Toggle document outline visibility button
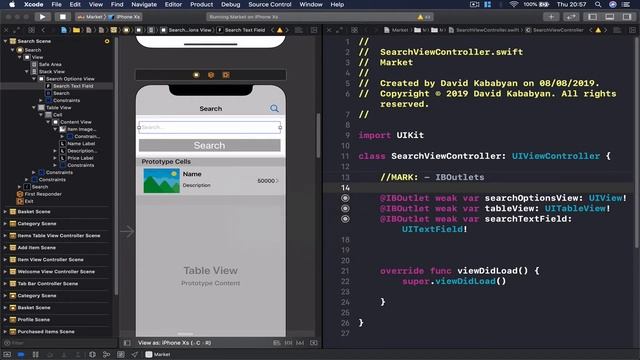 pos(127,343)
